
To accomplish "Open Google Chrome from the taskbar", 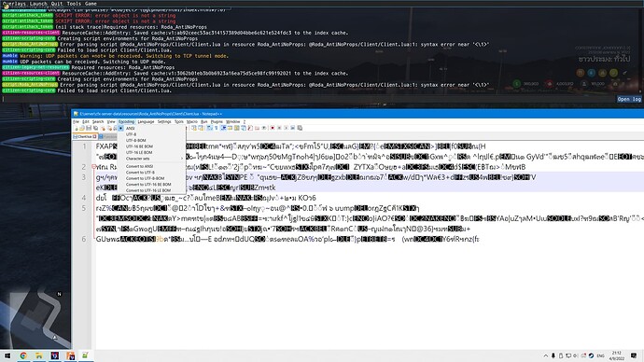I will click(x=23, y=355).
